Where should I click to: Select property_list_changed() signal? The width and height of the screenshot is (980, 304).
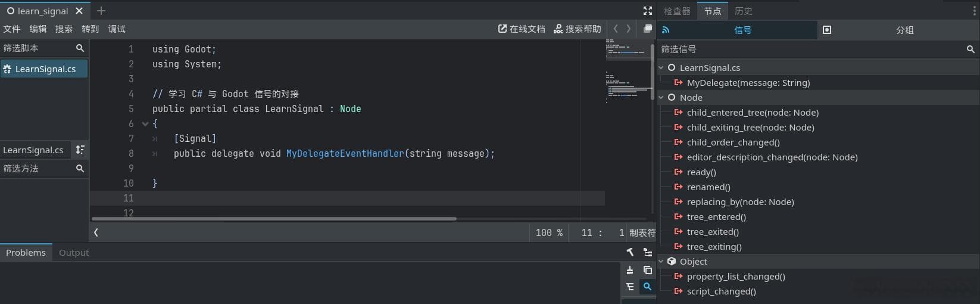736,277
